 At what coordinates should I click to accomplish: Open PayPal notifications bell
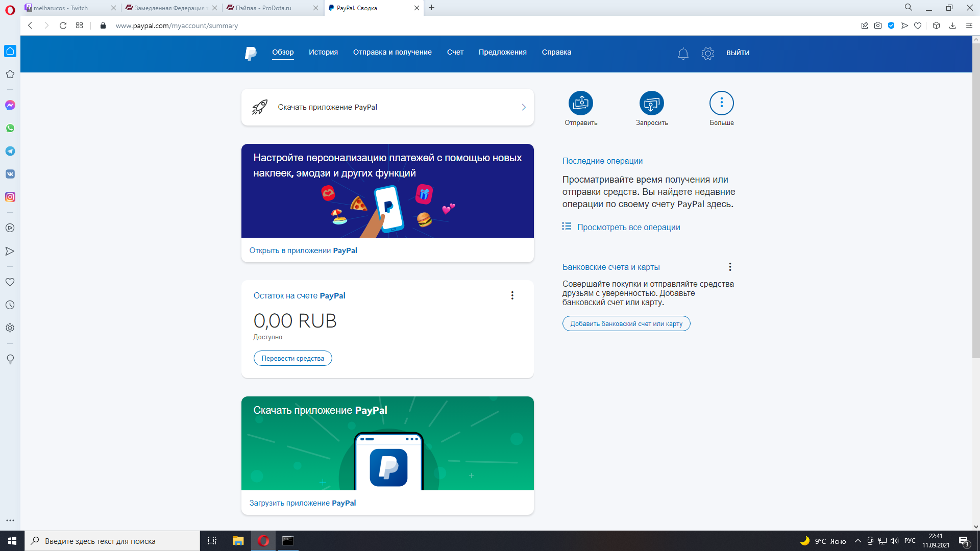[683, 53]
